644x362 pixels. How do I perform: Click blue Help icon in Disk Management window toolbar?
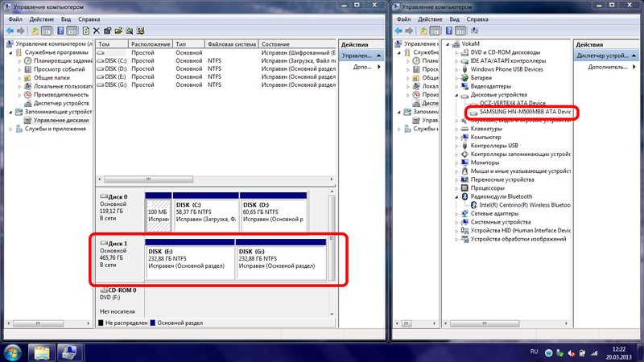[60, 31]
